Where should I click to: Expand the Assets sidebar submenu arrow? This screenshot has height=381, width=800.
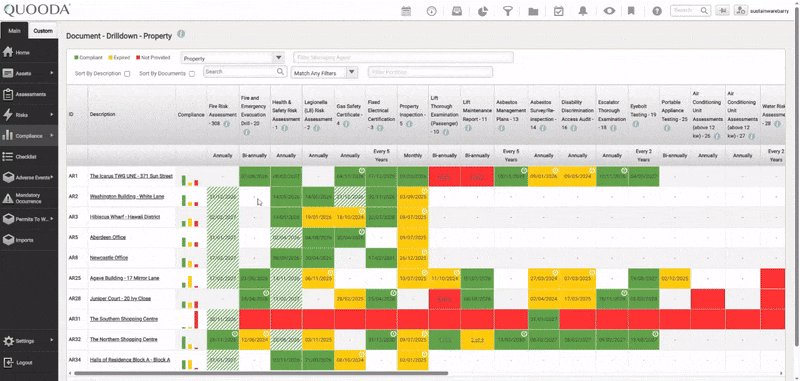click(52, 73)
